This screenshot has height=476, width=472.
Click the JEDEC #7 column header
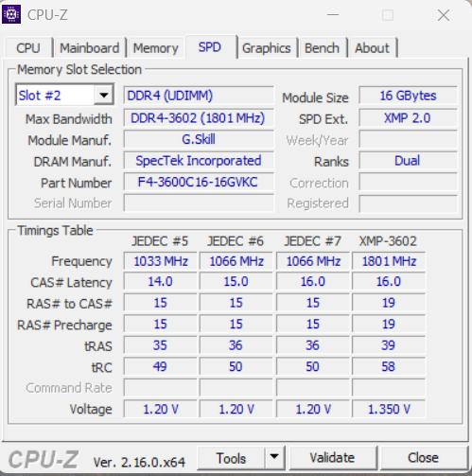[312, 241]
